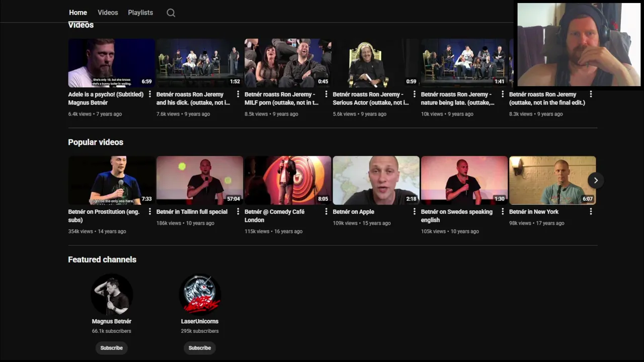Image resolution: width=644 pixels, height=362 pixels.
Task: Open title 'Betnér in New York'
Action: coord(534,212)
